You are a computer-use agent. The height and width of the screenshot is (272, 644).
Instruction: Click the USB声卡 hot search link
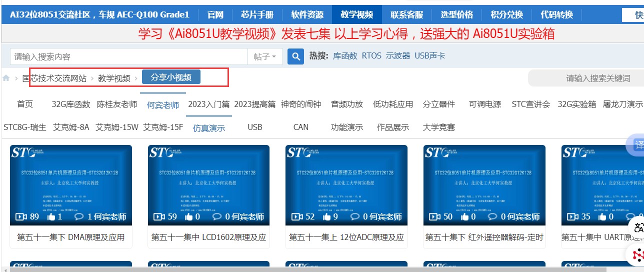coord(429,55)
